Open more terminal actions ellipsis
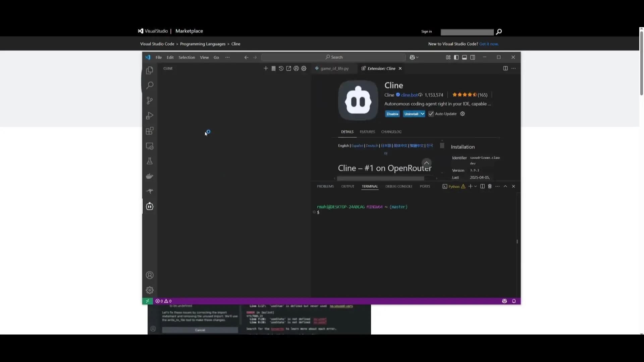 point(497,186)
